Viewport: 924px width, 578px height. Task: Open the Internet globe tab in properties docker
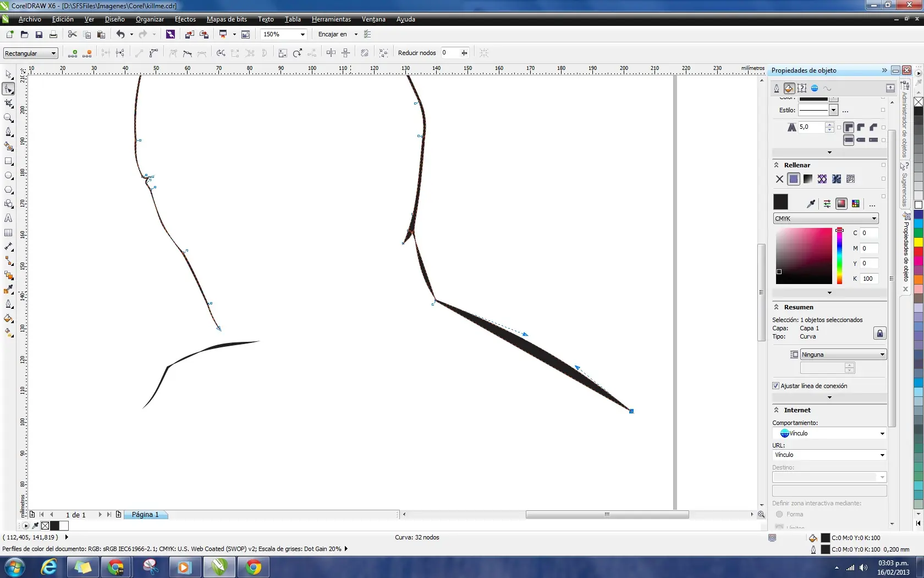pyautogui.click(x=815, y=88)
